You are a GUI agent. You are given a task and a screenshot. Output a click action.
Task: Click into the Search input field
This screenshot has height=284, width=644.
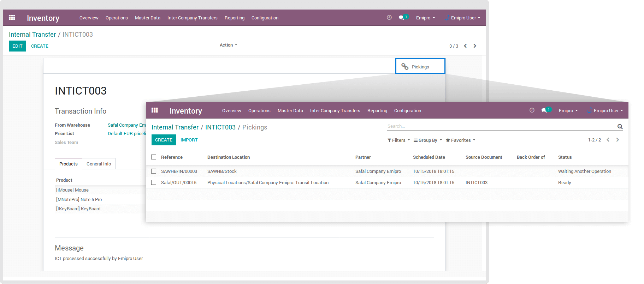[x=501, y=126]
